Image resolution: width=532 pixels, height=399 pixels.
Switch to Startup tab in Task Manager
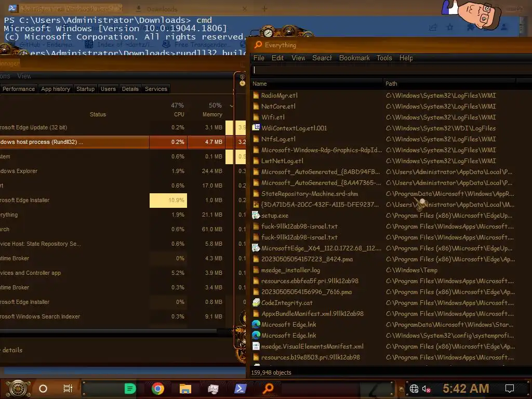86,89
